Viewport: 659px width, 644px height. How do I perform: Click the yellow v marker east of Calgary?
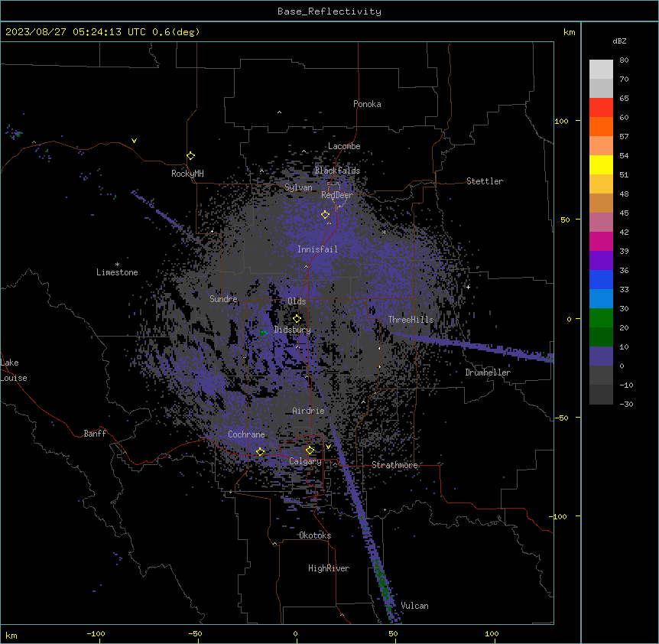pyautogui.click(x=328, y=447)
